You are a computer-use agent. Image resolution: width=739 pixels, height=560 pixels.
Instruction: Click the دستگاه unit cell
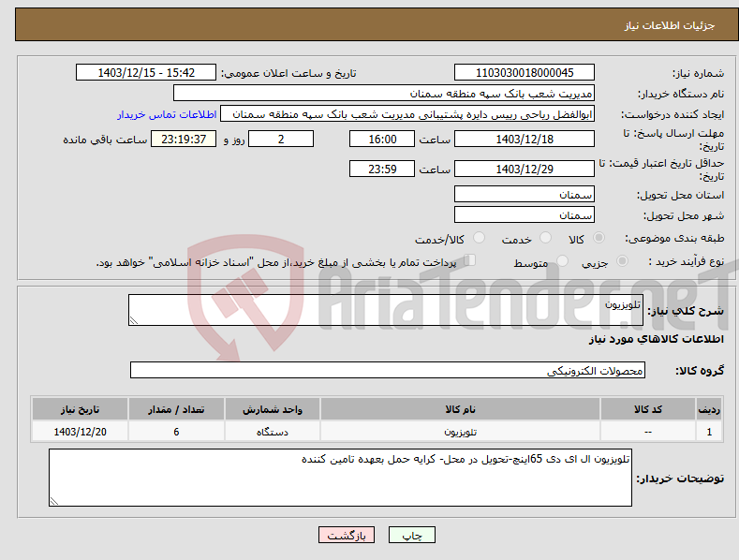click(273, 432)
